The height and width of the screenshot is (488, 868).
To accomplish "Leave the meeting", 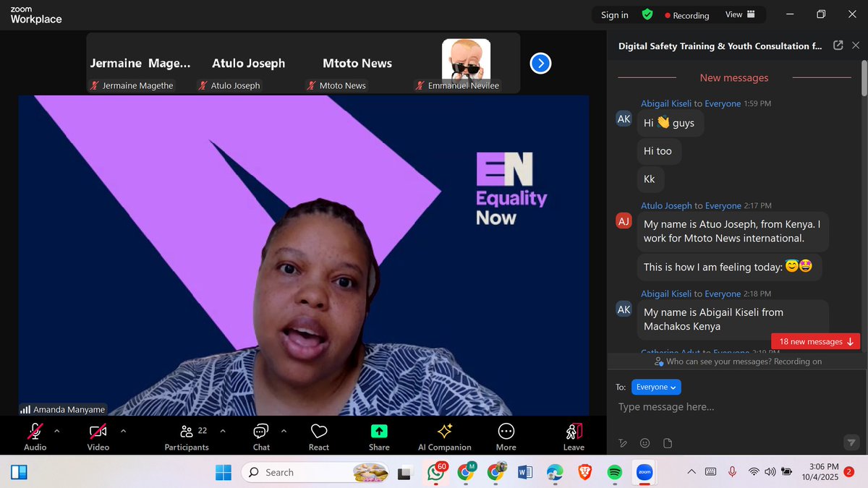I will (x=574, y=437).
